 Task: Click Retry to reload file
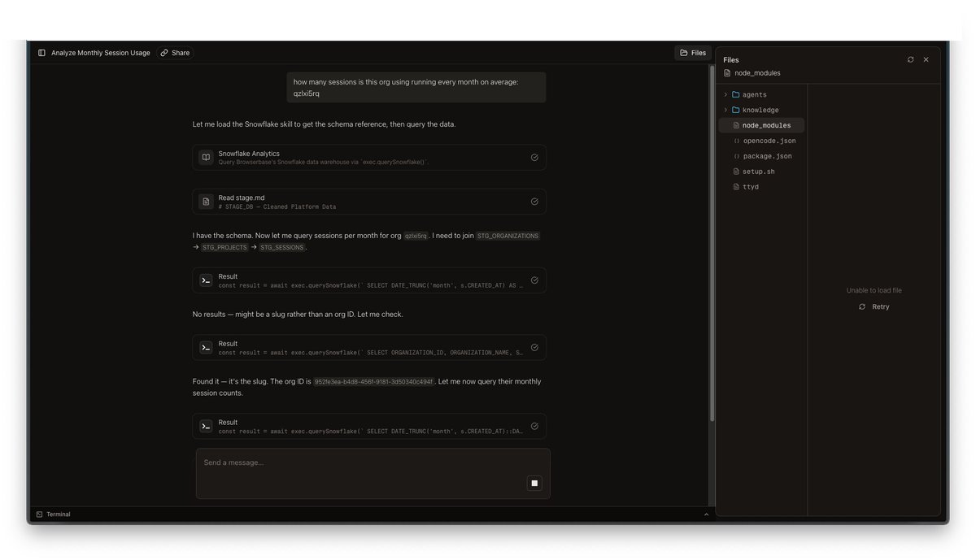coord(874,307)
